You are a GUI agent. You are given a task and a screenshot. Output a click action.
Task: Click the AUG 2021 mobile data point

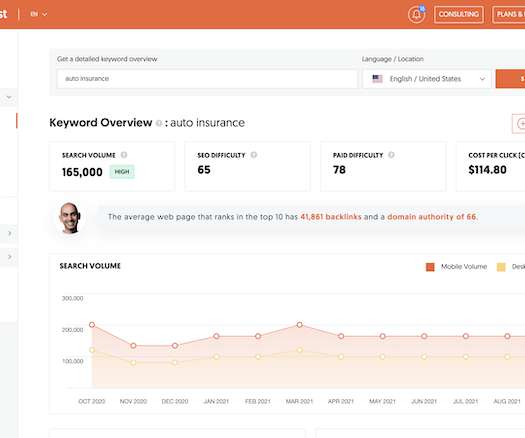tap(507, 336)
